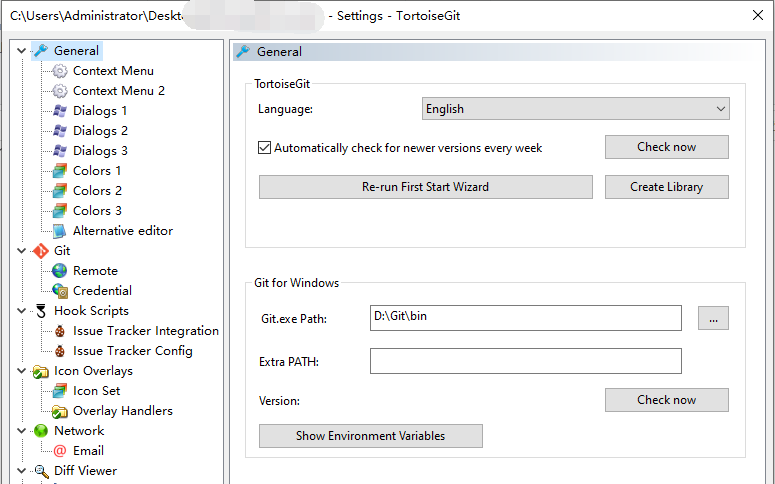Select Colors 1 label

pos(97,171)
